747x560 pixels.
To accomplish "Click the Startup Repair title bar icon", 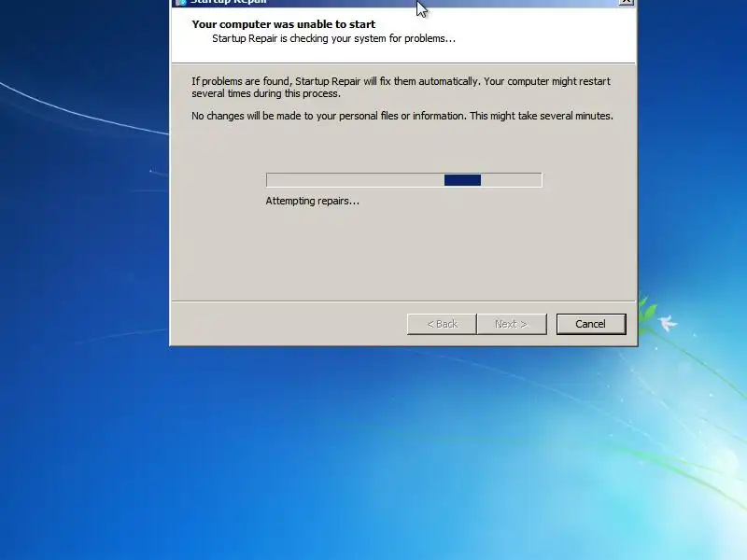I will [181, 2].
